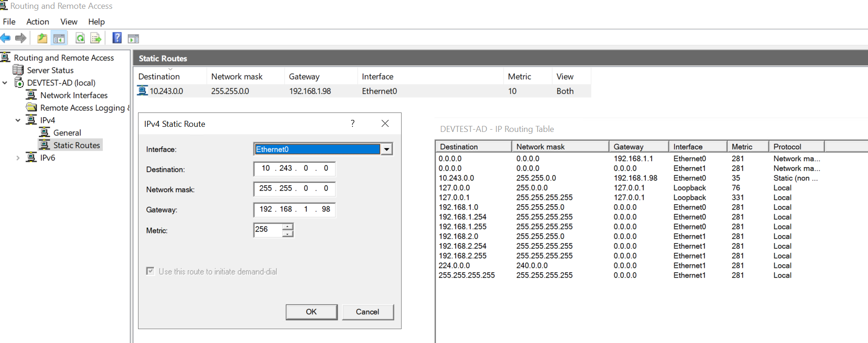
Task: Click the DEVTEST-AD server icon
Action: (19, 82)
